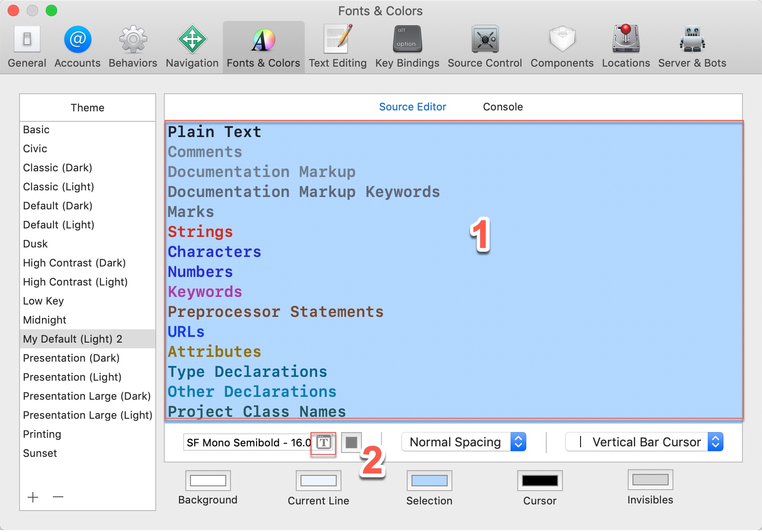Open the Accounts preferences pane
Image resolution: width=762 pixels, height=532 pixels.
pyautogui.click(x=77, y=47)
